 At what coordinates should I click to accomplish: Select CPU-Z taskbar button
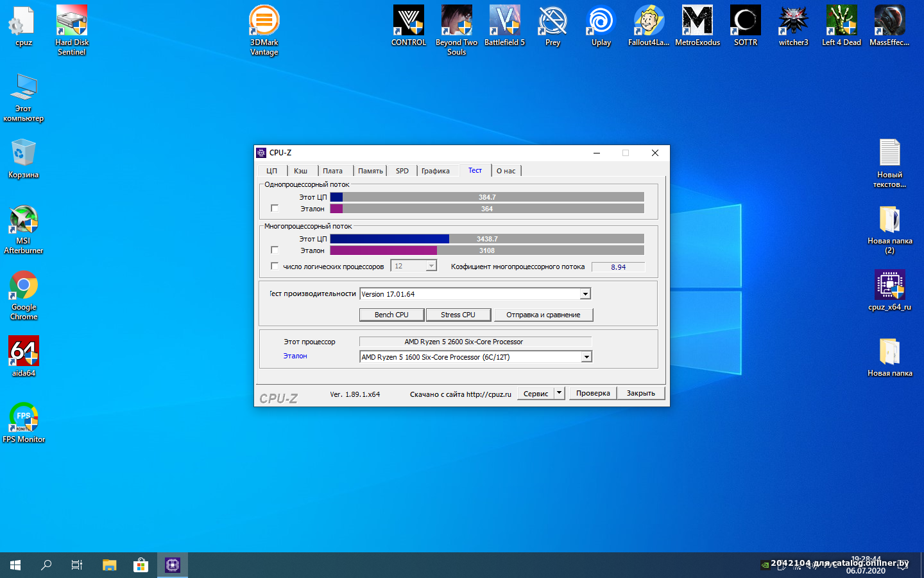[173, 565]
